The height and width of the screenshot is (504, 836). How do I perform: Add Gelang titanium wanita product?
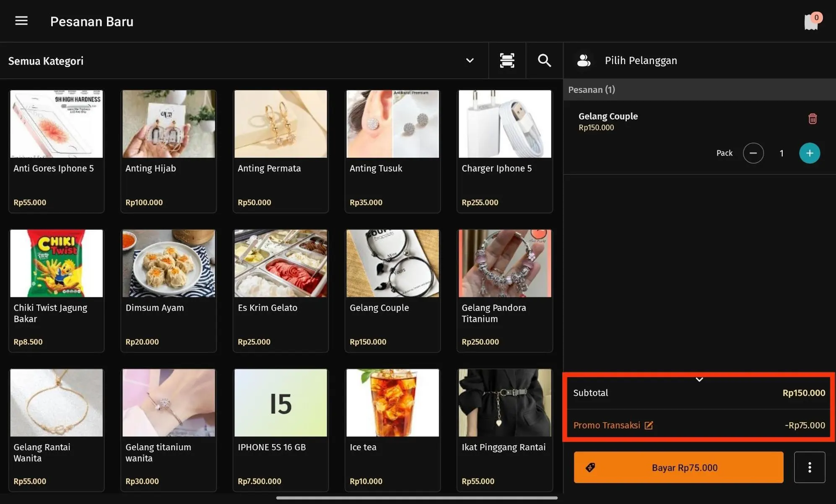click(x=169, y=430)
